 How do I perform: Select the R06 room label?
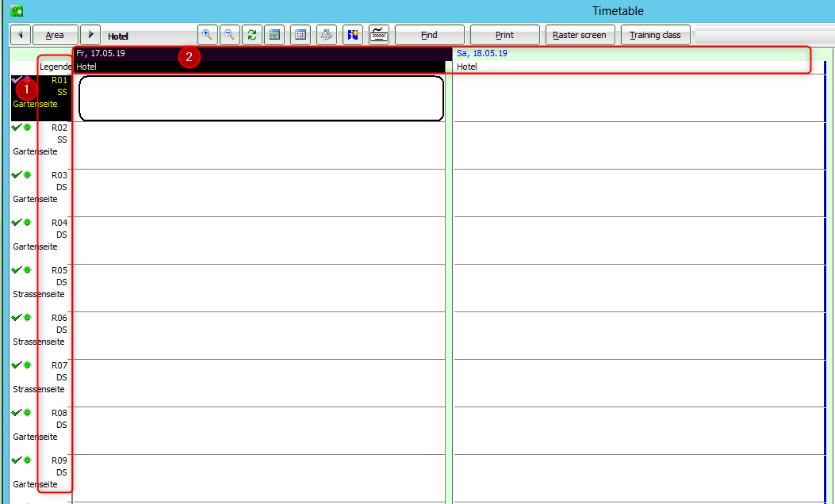pos(59,318)
